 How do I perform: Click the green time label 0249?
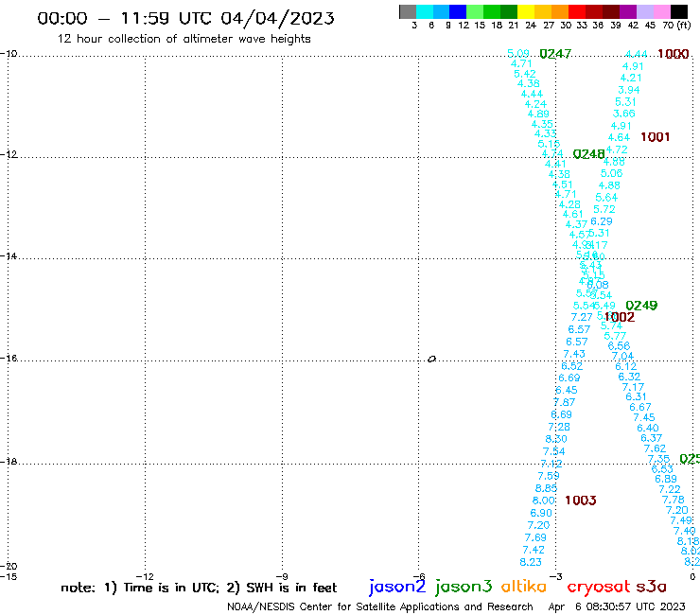[641, 306]
